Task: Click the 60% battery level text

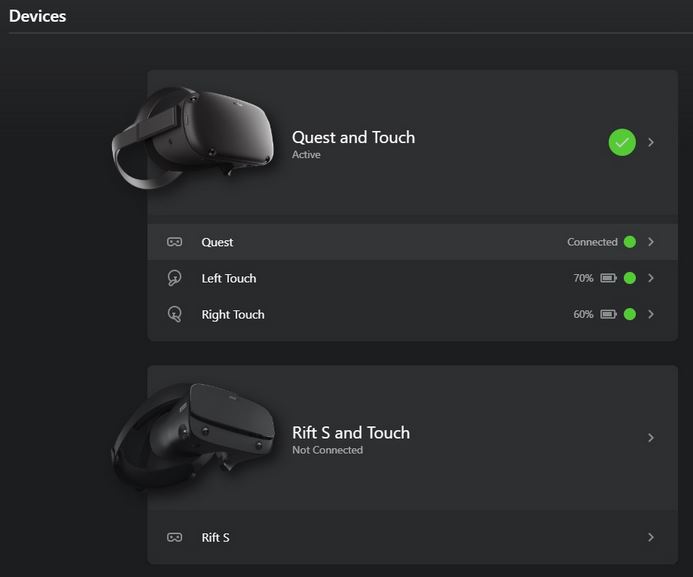Action: (583, 314)
